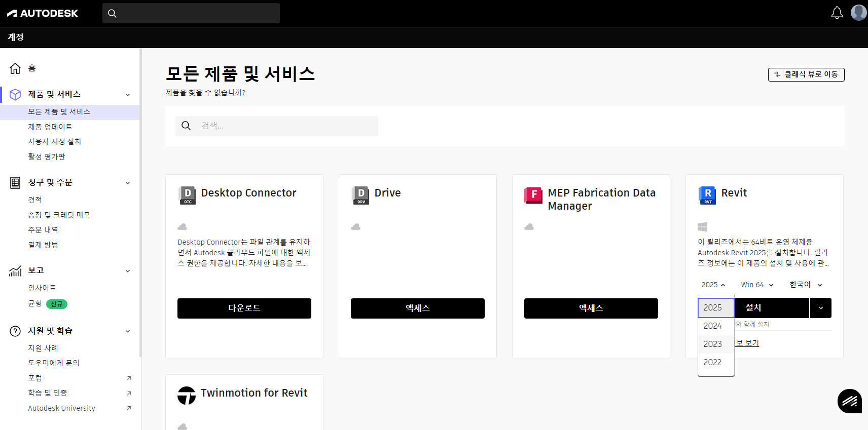Open the user profile avatar

tap(858, 13)
